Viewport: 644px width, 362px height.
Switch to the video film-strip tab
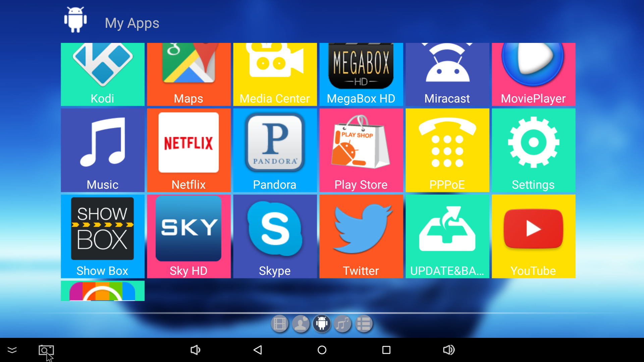coord(279,324)
